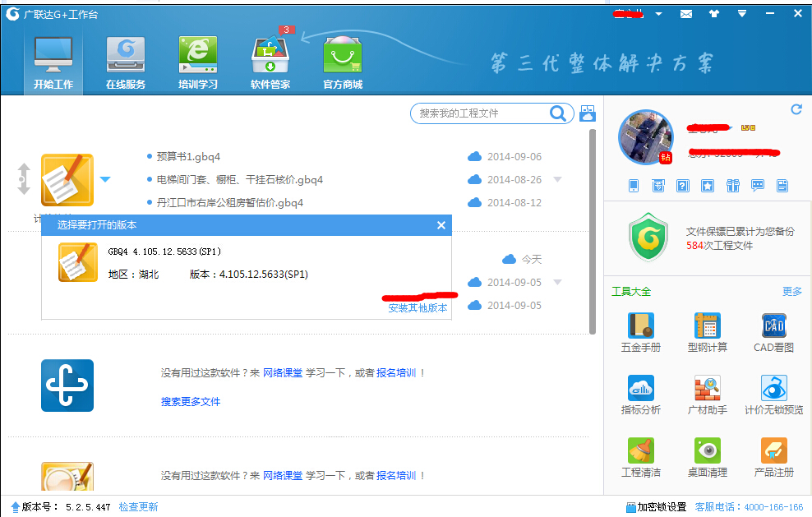Open 五金手册 tool

pos(641,333)
